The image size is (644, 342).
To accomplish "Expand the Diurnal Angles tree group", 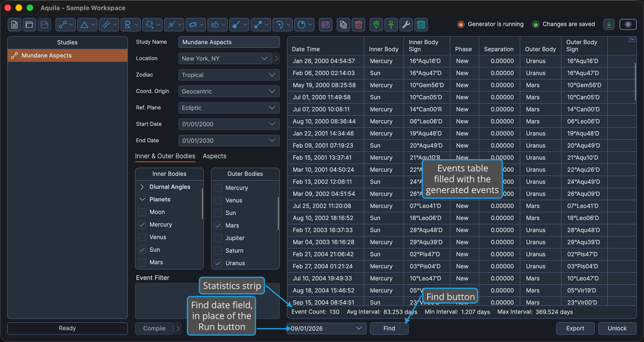I will point(142,187).
